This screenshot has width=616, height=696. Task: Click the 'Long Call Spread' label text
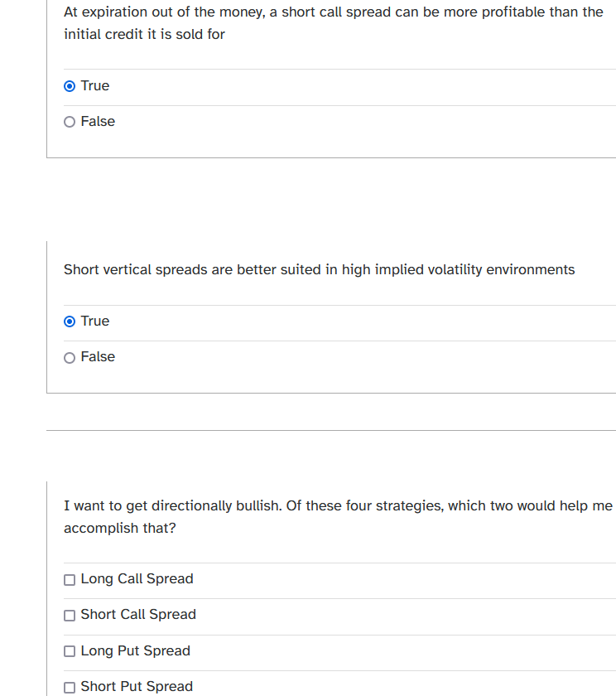(137, 579)
